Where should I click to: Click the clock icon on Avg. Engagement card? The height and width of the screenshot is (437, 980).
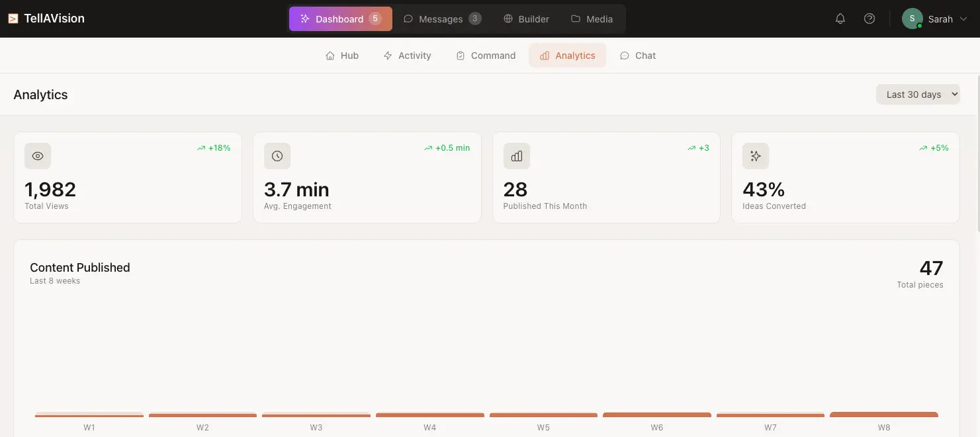tap(277, 156)
